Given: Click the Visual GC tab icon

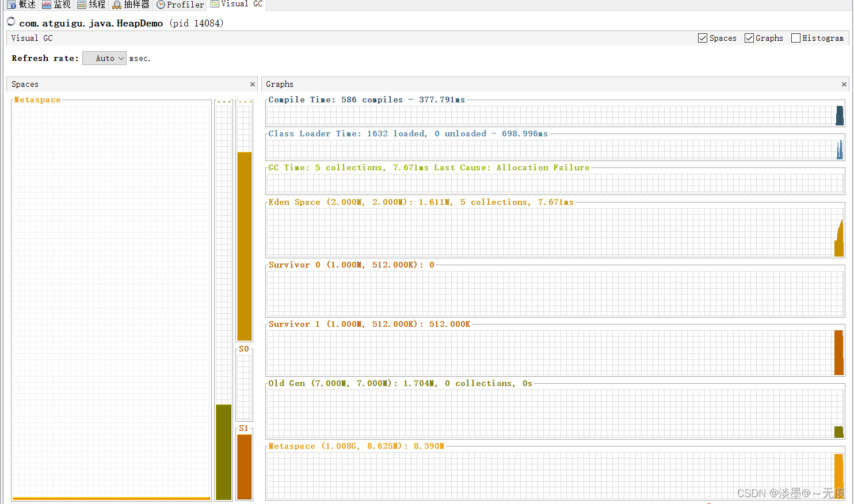Looking at the screenshot, I should [215, 3].
